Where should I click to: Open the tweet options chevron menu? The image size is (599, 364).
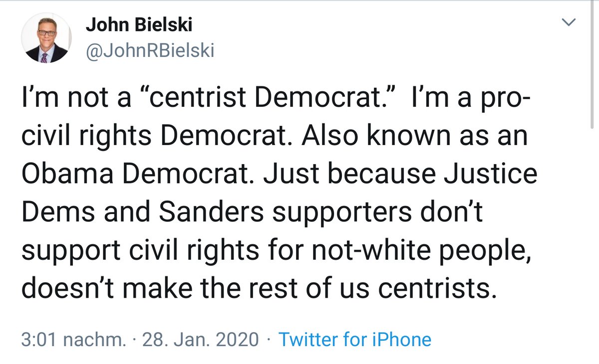click(569, 22)
